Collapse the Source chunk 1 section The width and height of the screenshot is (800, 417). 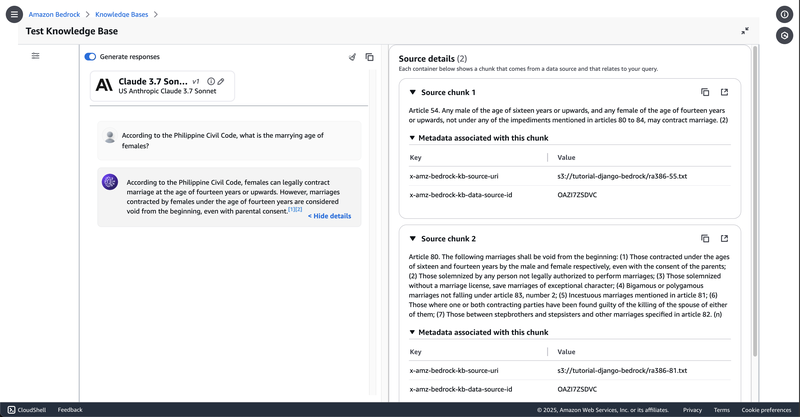click(x=413, y=92)
